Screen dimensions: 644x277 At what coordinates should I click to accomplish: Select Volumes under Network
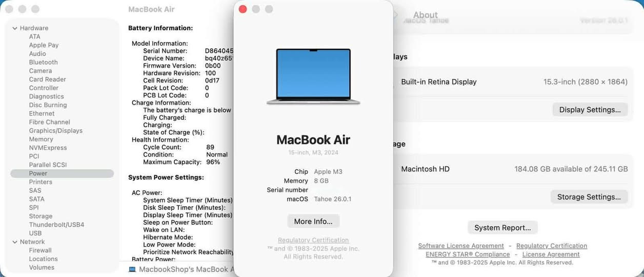pyautogui.click(x=42, y=267)
